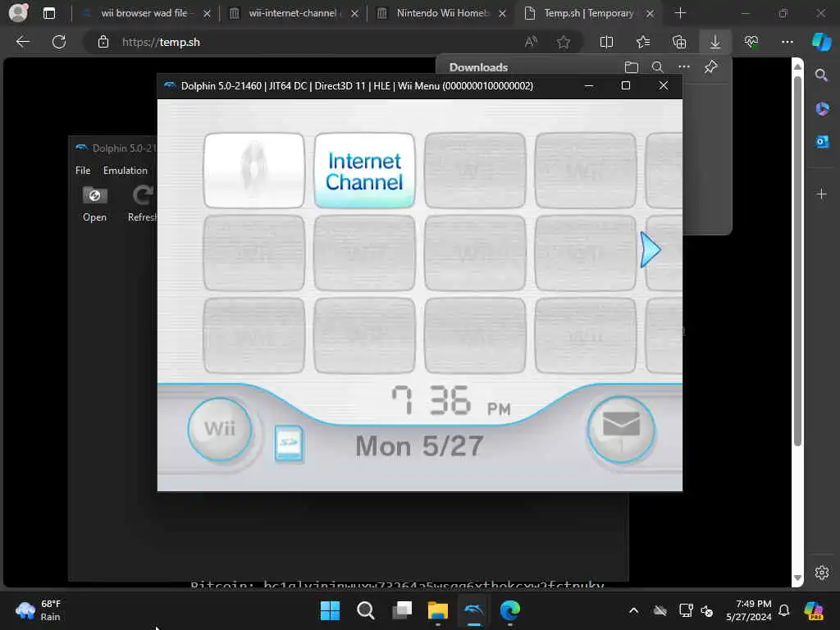Switch to Edge in taskbar

pos(510,610)
